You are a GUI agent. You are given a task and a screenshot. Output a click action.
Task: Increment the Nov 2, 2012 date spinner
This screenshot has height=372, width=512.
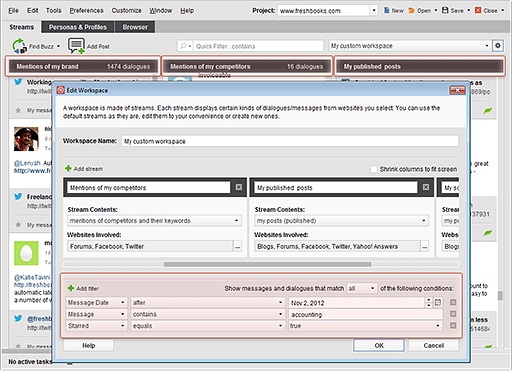429,300
